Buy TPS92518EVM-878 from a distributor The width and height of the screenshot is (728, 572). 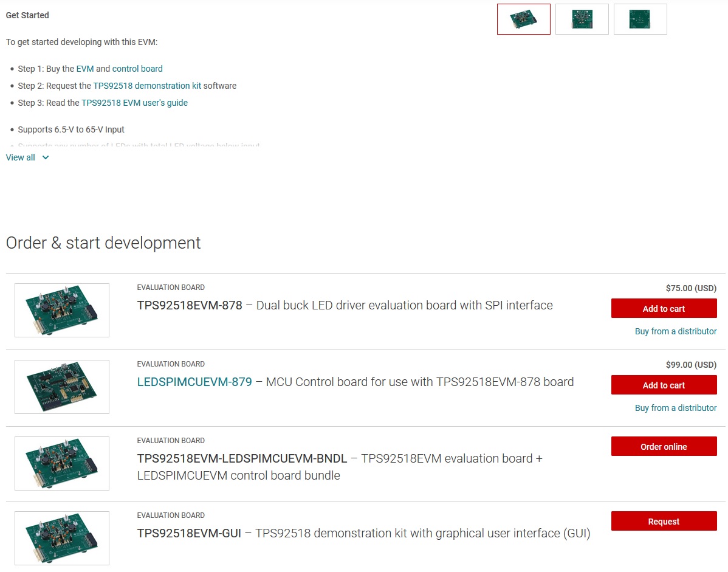pyautogui.click(x=676, y=331)
